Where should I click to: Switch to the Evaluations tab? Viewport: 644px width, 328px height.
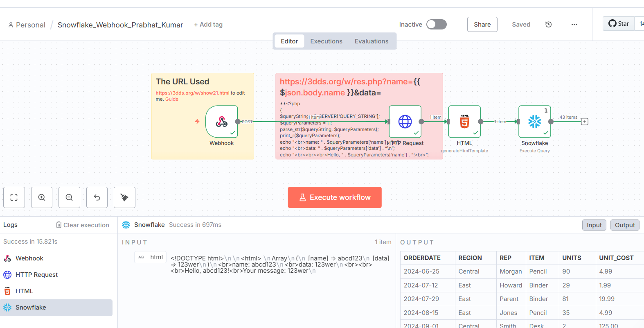[371, 41]
